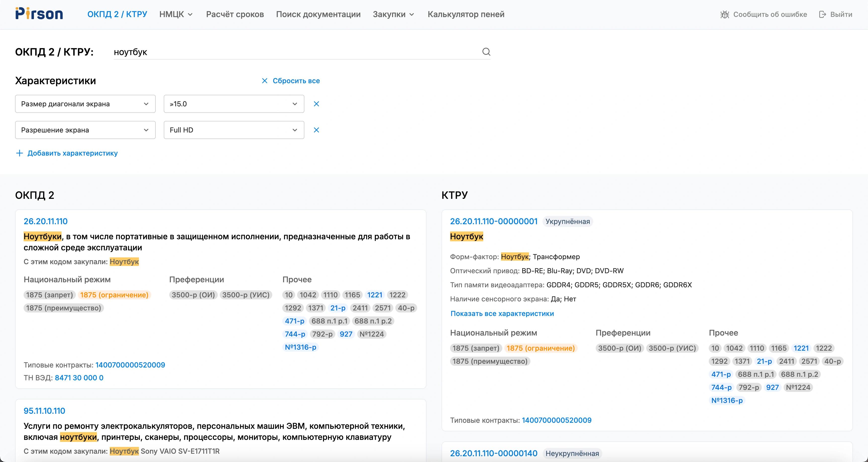Open the ≥15.0 value dropdown
Image resolution: width=868 pixels, height=462 pixels.
click(x=234, y=104)
